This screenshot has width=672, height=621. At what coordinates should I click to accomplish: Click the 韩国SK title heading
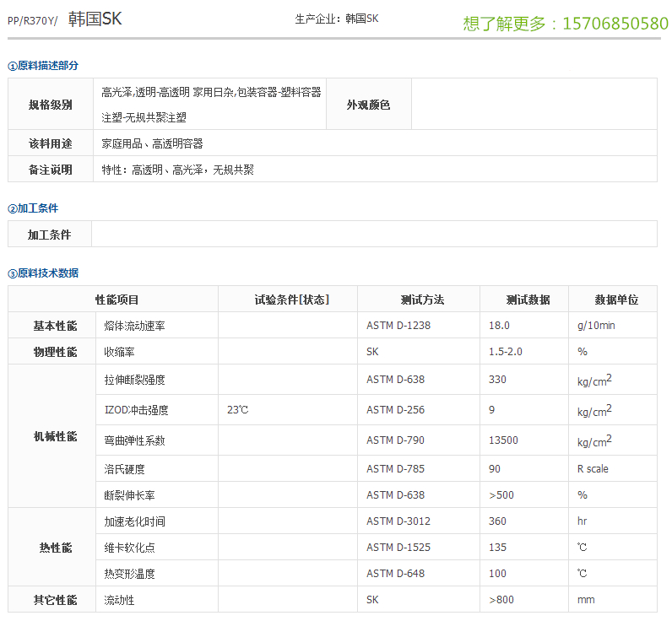tap(95, 19)
